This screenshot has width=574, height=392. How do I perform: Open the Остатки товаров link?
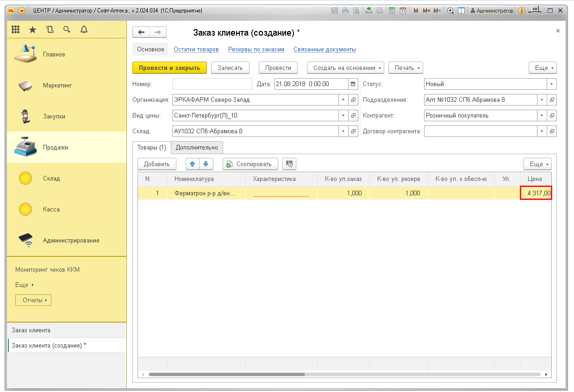point(196,50)
